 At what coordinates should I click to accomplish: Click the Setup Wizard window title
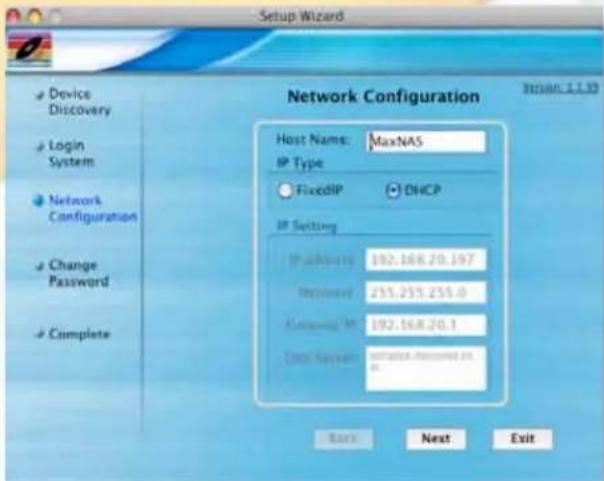[301, 16]
